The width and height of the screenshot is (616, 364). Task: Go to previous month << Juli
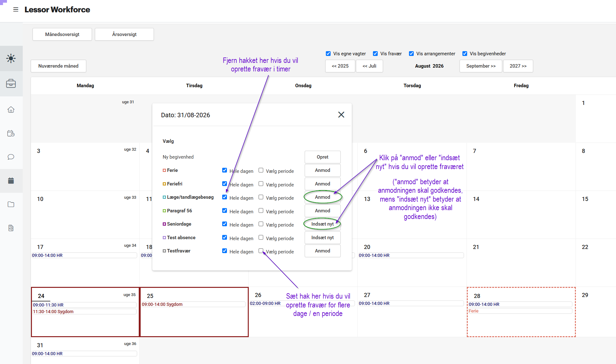(x=369, y=66)
